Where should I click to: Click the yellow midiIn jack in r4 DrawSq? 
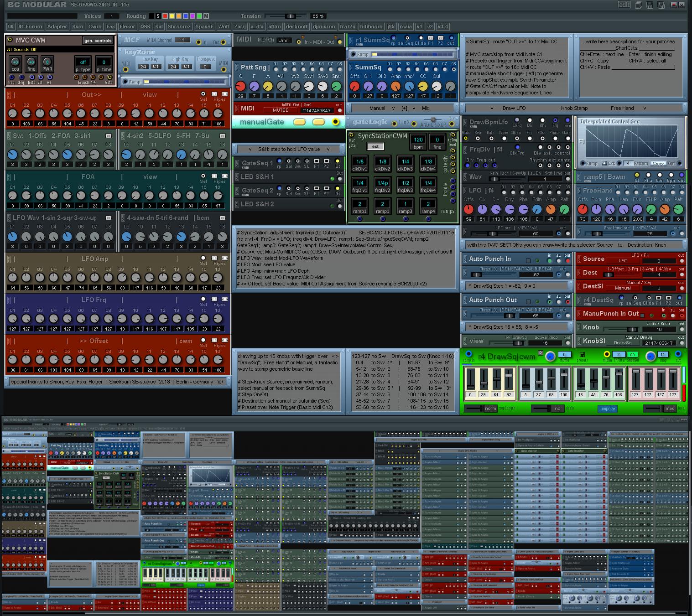point(607,354)
